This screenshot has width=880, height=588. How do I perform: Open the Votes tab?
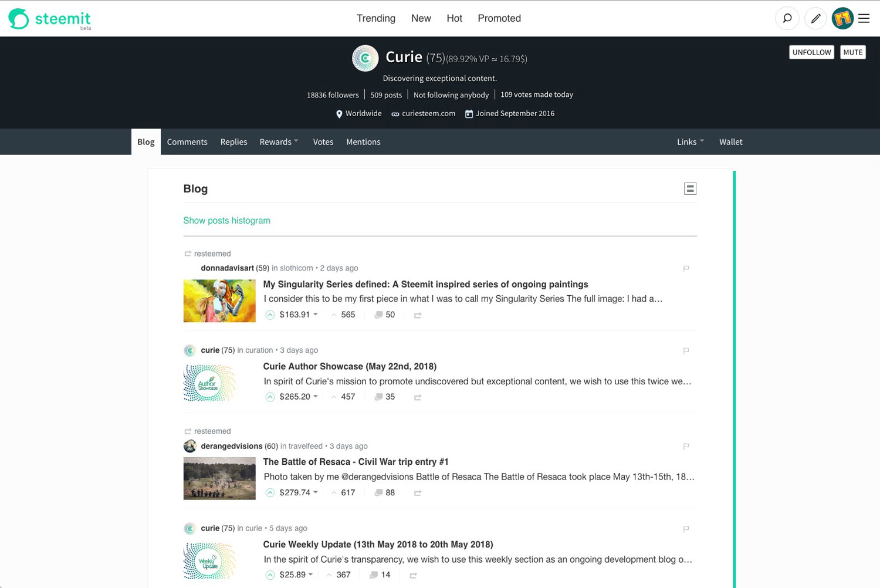pos(323,142)
